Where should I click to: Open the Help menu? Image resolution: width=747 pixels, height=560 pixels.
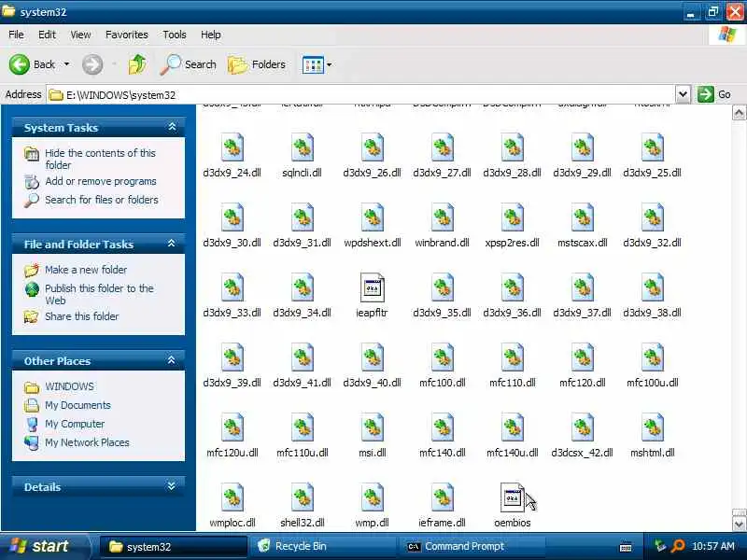(x=211, y=35)
